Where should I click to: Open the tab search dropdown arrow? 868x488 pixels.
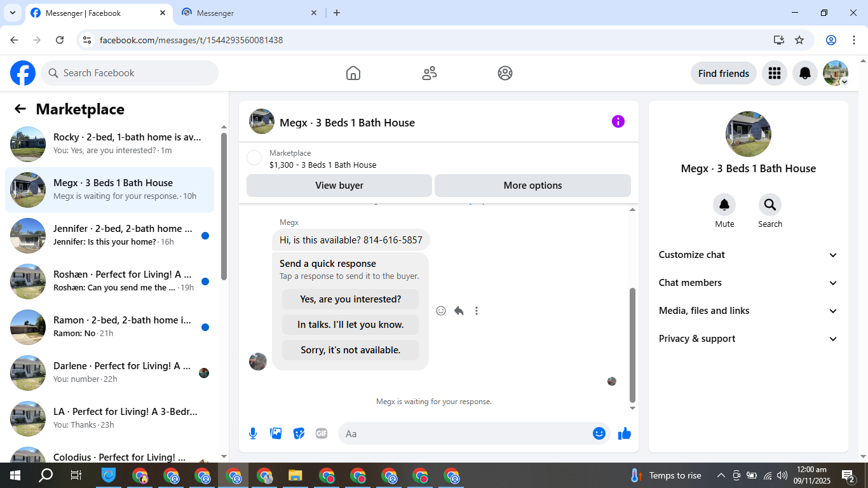tap(13, 13)
